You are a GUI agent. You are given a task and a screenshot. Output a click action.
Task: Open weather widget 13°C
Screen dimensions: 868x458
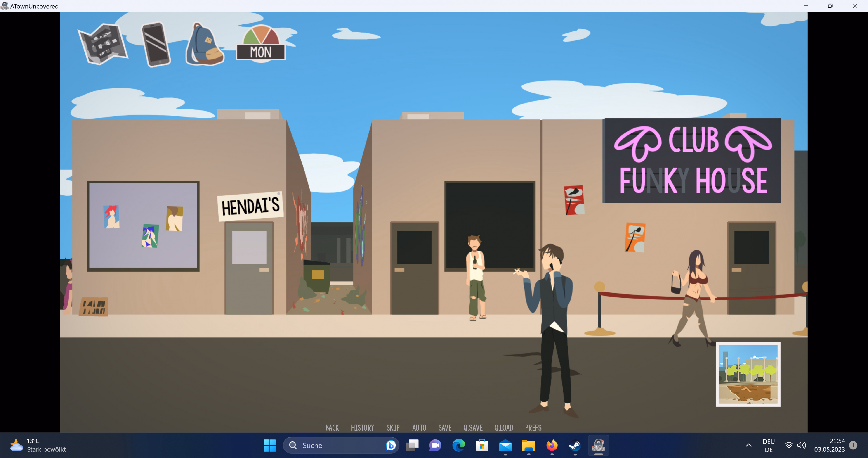coord(38,446)
